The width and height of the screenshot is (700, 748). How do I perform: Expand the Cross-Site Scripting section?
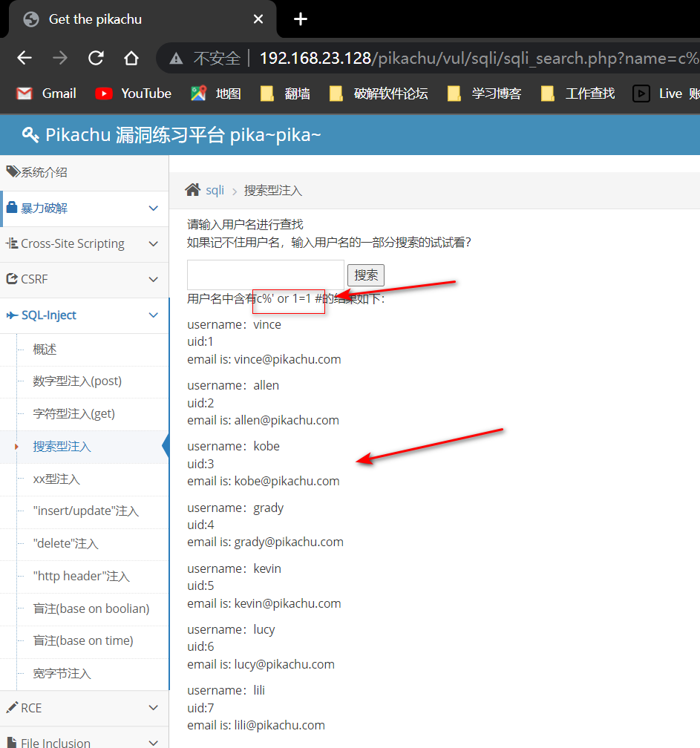(84, 244)
